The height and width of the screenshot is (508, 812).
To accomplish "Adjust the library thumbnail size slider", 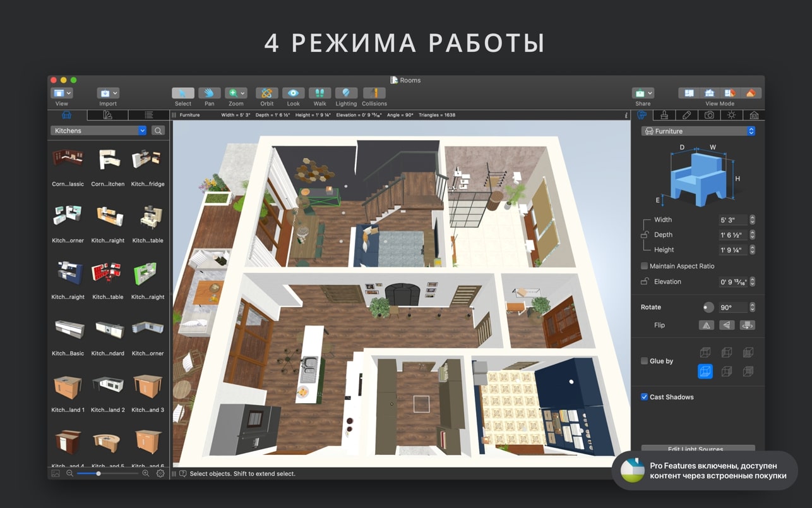I will point(99,473).
